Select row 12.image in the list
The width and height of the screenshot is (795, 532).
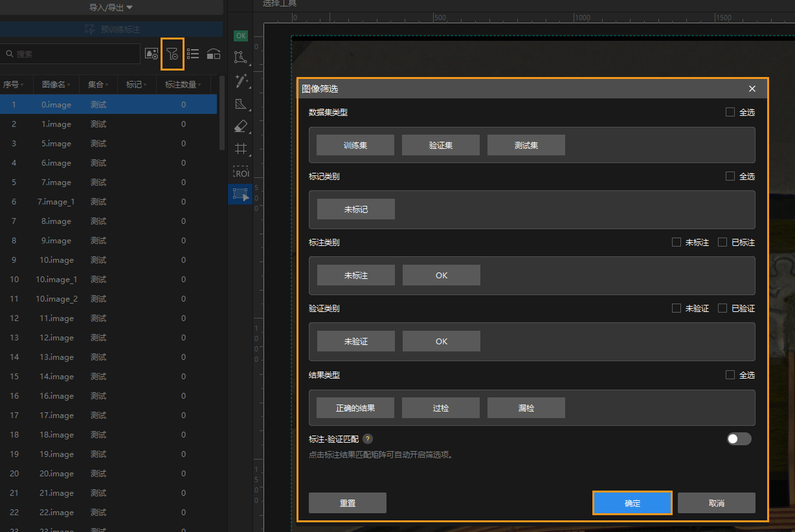[108, 337]
